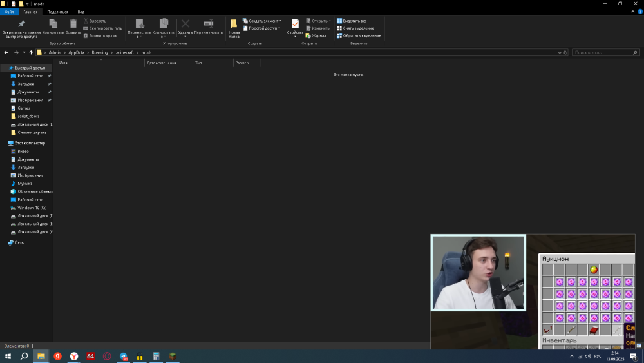This screenshot has height=363, width=644.
Task: Go forward with the navigation arrow
Action: [x=16, y=52]
